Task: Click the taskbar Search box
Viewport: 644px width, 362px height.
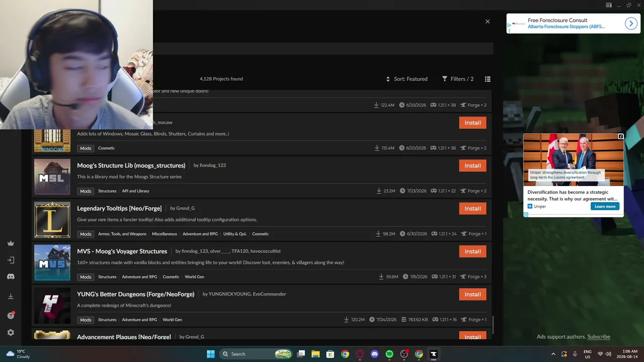Action: [257, 354]
